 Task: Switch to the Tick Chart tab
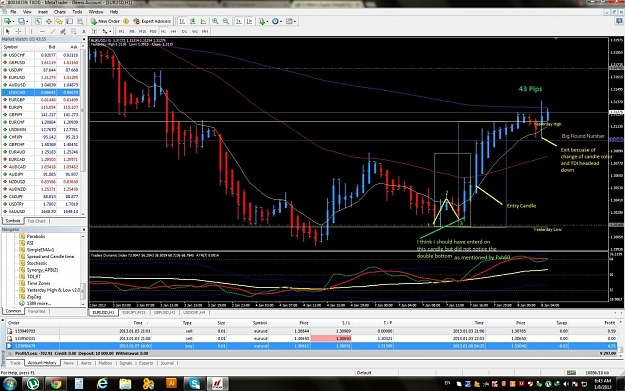point(37,221)
